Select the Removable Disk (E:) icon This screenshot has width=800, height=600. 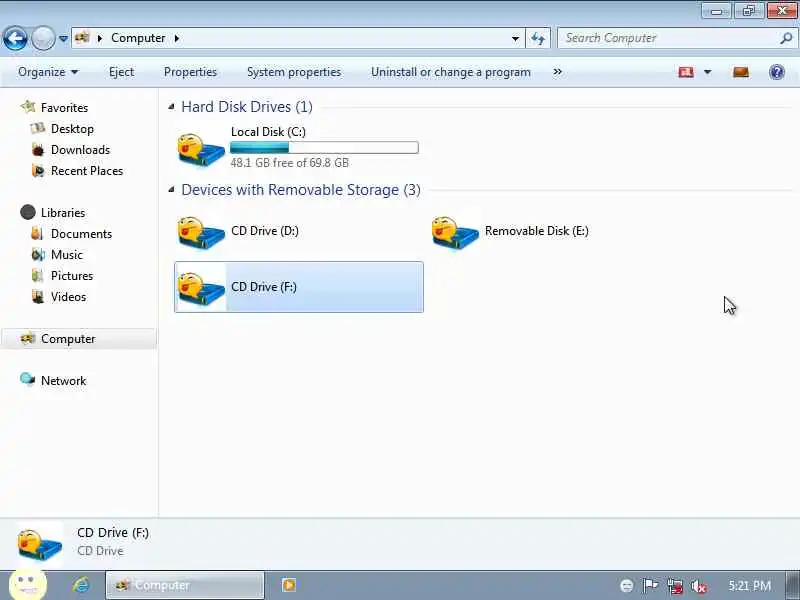click(455, 233)
